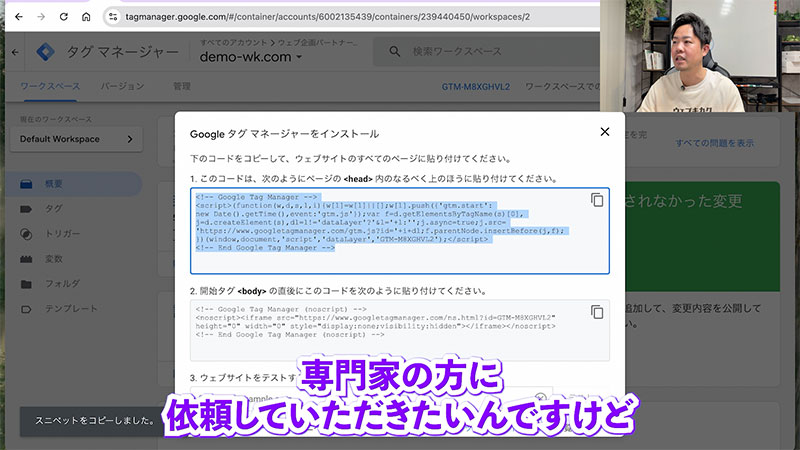Open the demo-wk.com container dropdown
Screen dimensions: 800x450
[251, 57]
